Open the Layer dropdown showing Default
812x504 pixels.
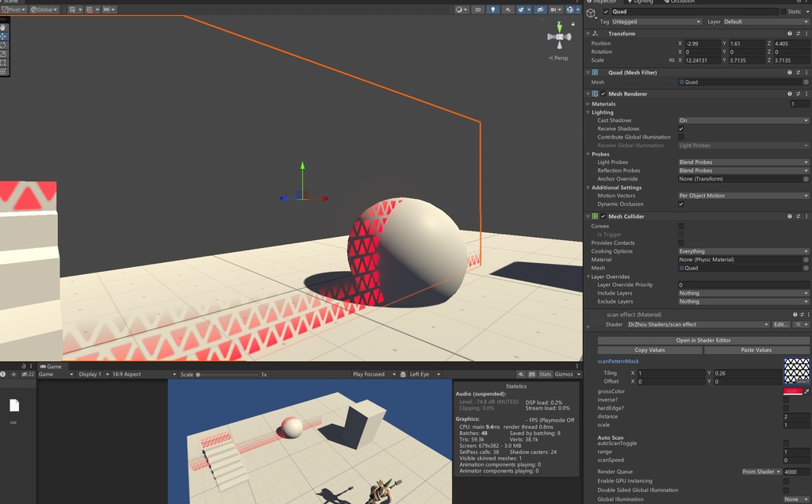click(765, 21)
